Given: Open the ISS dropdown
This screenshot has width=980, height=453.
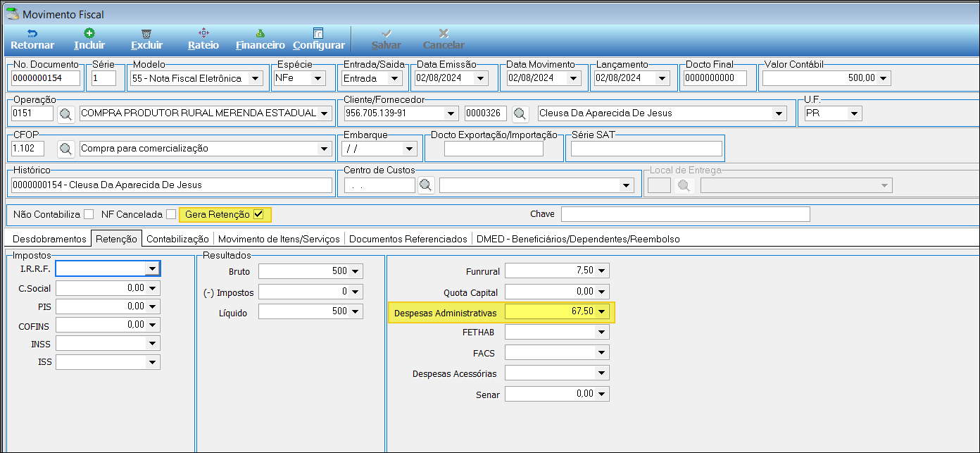Looking at the screenshot, I should tap(153, 362).
